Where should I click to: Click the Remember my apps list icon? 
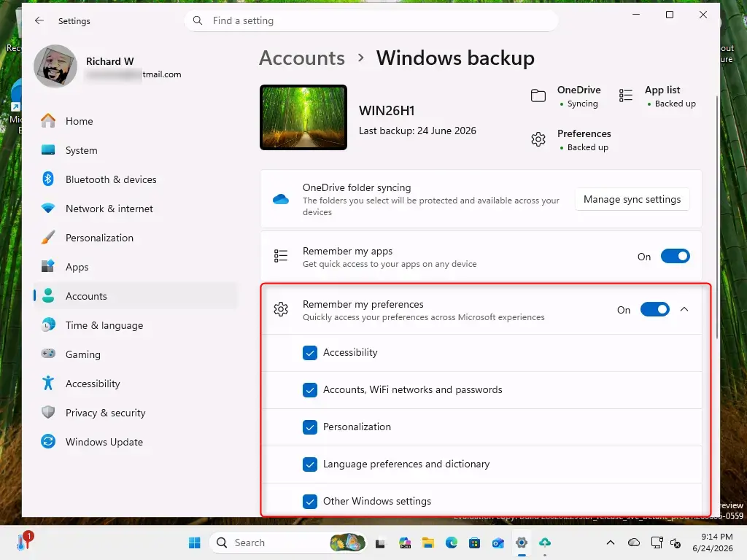coord(281,256)
